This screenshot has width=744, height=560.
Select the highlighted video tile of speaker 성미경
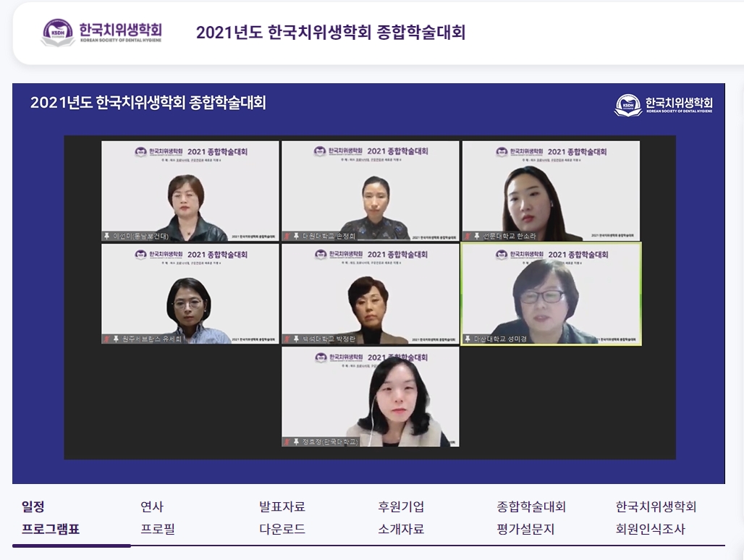click(x=551, y=294)
